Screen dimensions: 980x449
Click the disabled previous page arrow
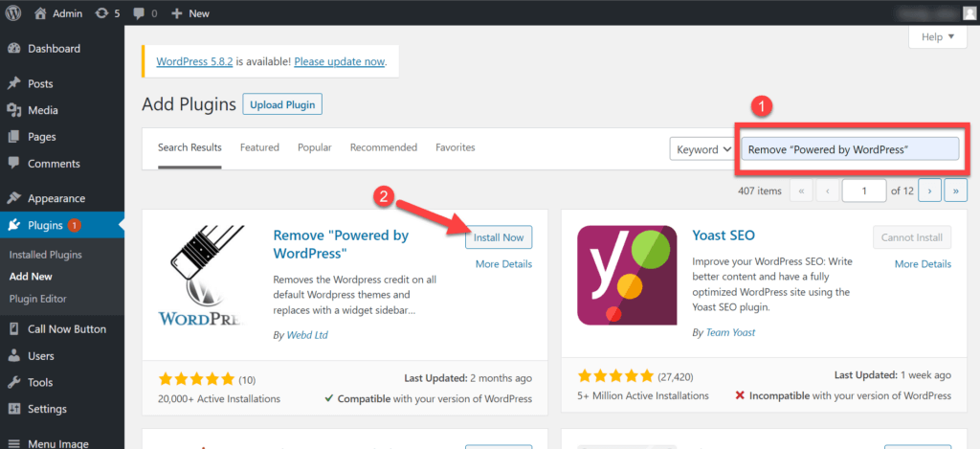(826, 191)
